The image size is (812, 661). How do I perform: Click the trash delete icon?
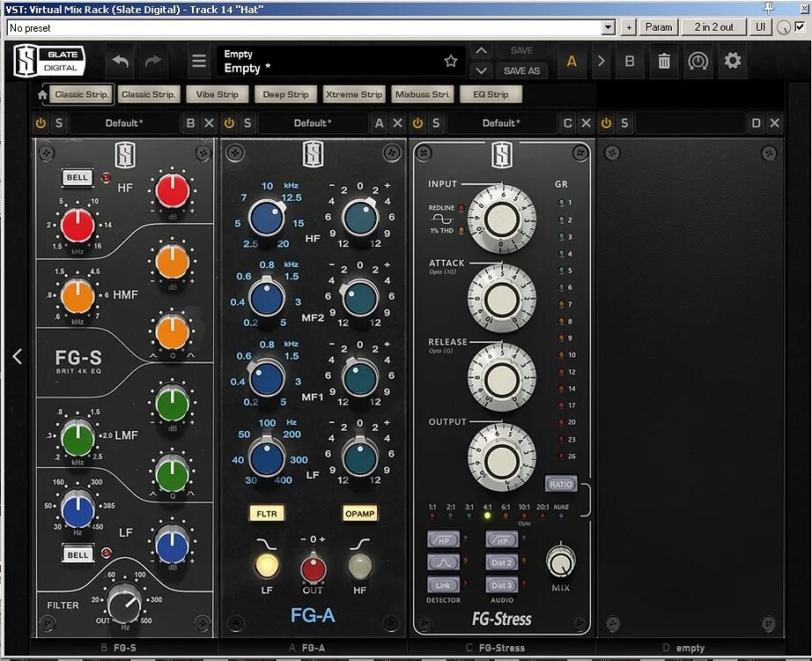[664, 61]
